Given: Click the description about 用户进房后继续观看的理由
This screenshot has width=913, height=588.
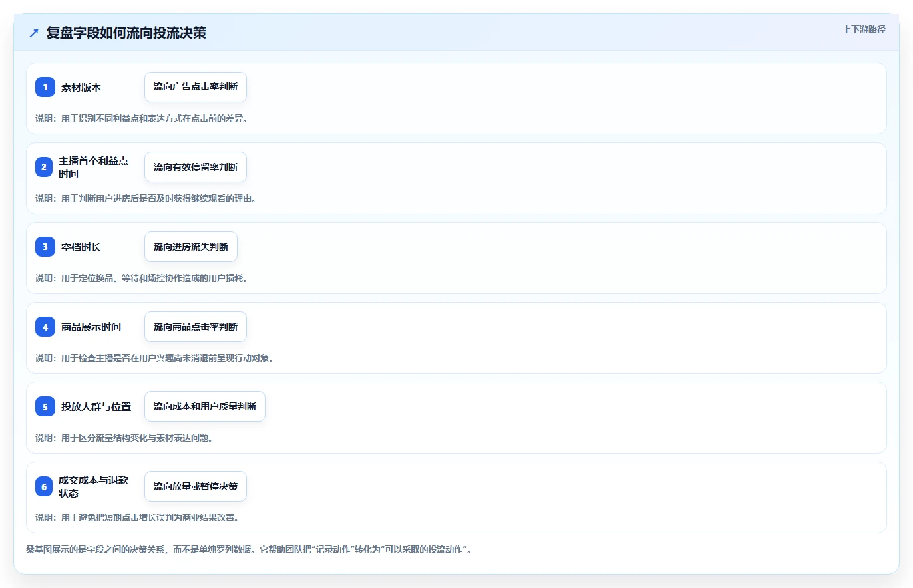Looking at the screenshot, I should pyautogui.click(x=146, y=198).
